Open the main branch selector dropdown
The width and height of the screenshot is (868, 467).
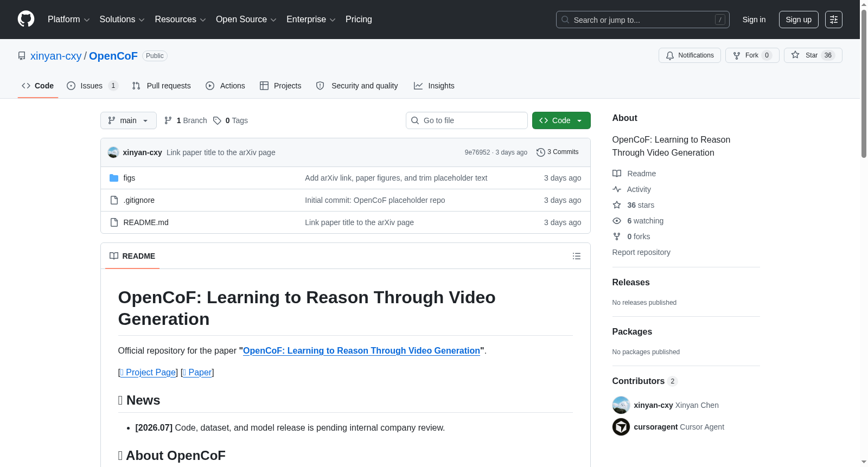coord(129,120)
